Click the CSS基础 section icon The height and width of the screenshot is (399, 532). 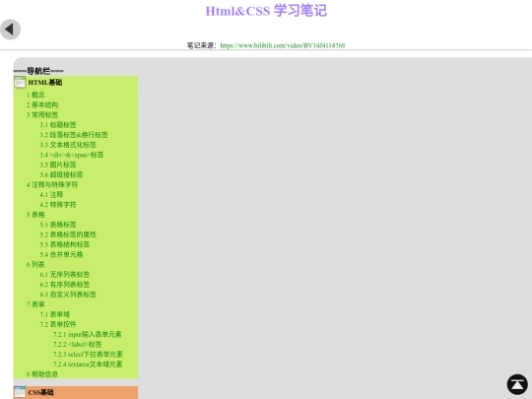point(20,392)
